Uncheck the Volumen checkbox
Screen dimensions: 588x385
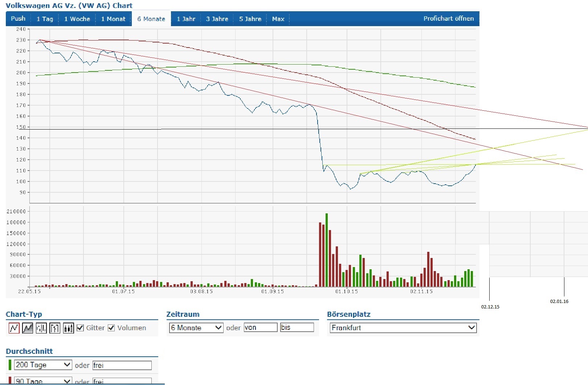[111, 328]
